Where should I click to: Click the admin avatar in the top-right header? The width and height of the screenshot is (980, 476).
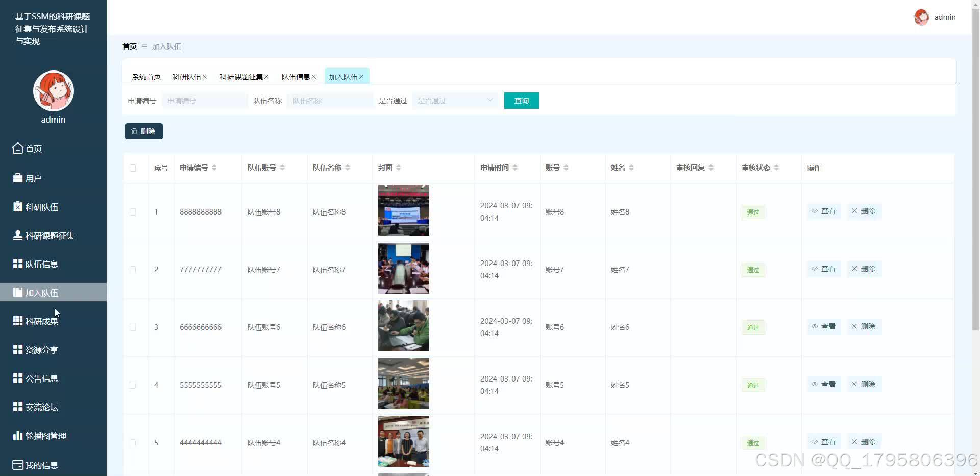click(x=921, y=17)
